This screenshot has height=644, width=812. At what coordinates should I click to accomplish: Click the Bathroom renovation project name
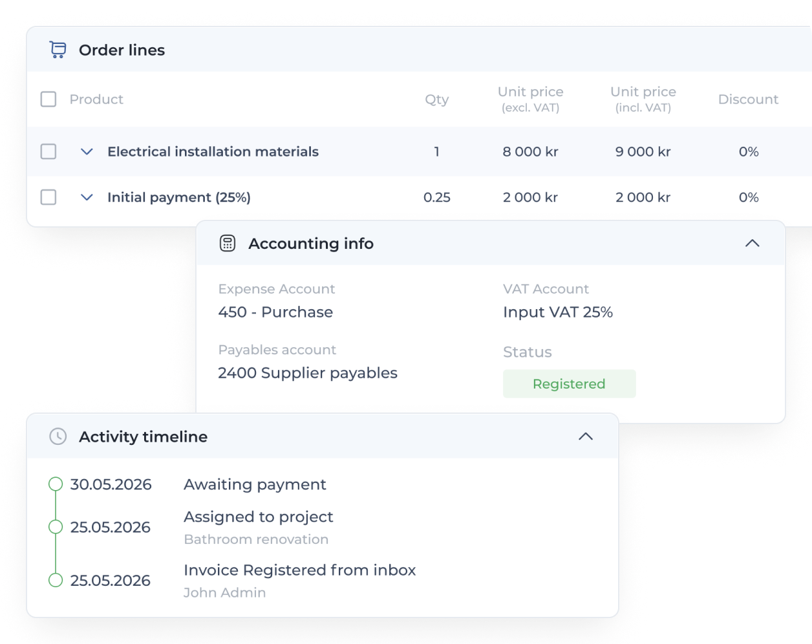(256, 539)
